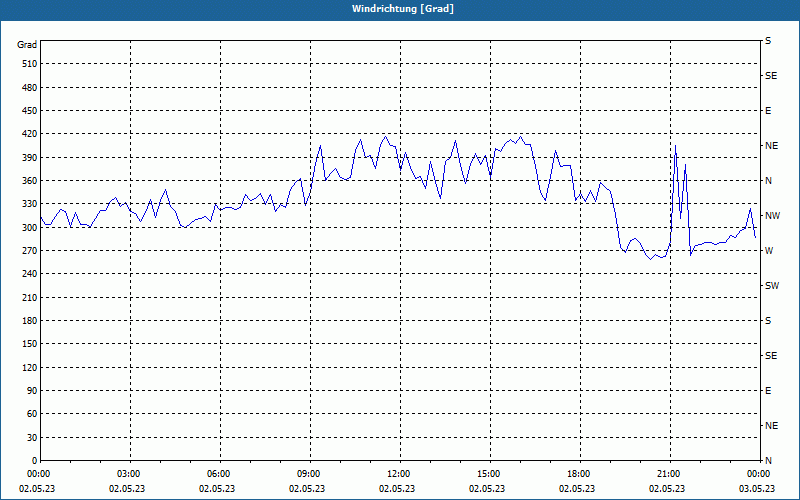Click the NE compass label near 390
Viewport: 800px width, 500px height.
click(771, 146)
